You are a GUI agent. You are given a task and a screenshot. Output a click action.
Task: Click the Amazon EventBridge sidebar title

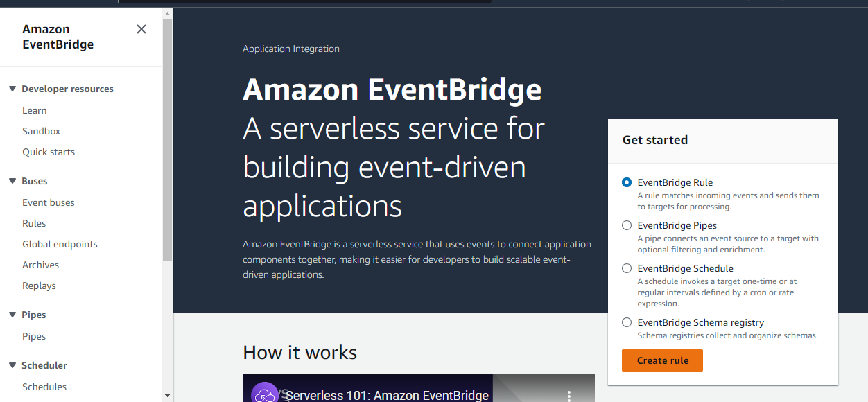[58, 37]
